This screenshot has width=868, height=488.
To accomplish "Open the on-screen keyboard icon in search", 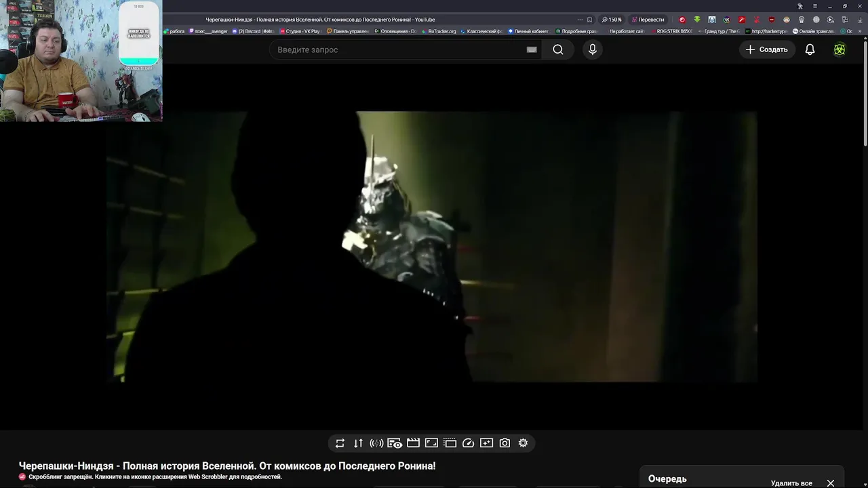I will [x=532, y=49].
